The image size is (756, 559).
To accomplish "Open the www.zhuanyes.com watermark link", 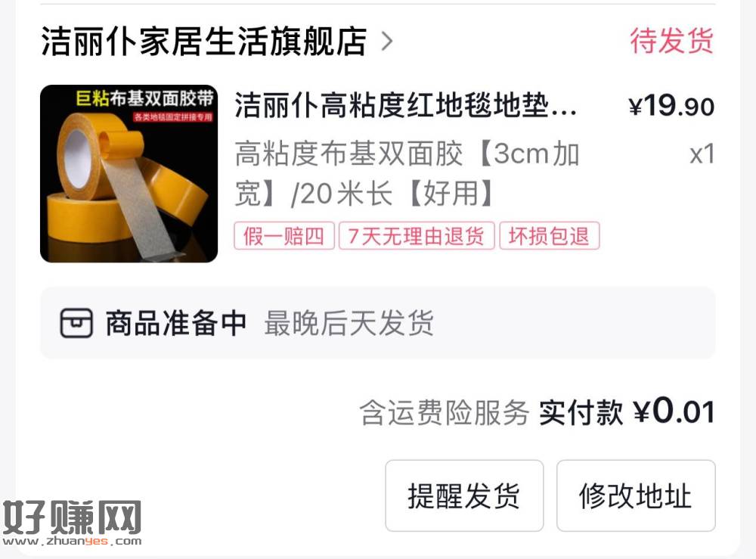I will coord(72,541).
